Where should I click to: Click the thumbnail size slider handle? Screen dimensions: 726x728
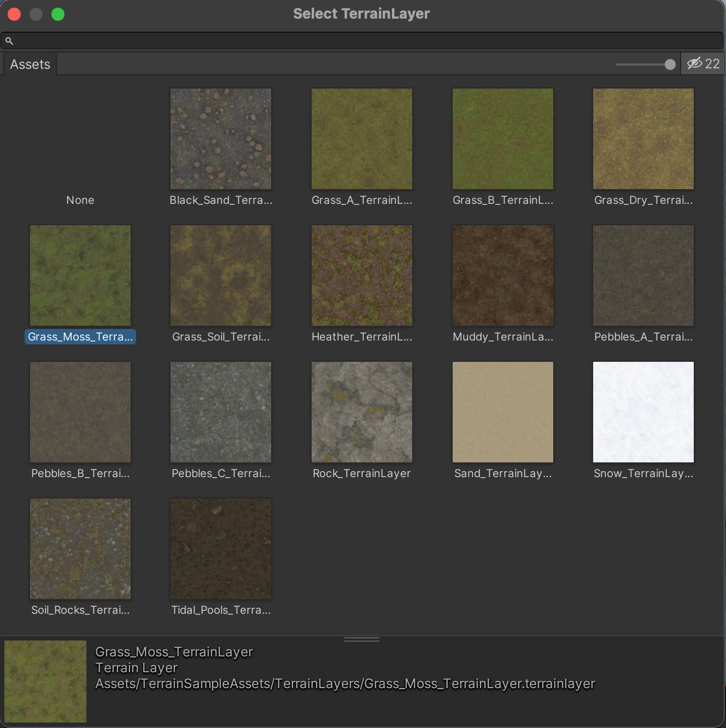click(x=670, y=64)
